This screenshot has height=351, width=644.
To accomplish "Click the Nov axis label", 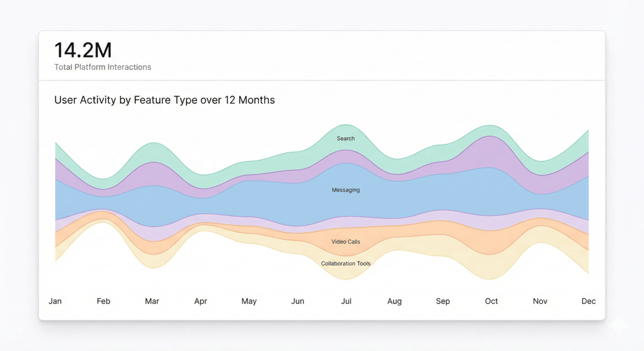I will tap(540, 301).
